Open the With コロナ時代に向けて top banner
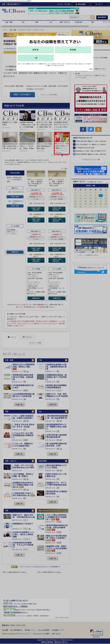Image resolution: width=110 pixels, height=644 pixels. tap(54, 11)
